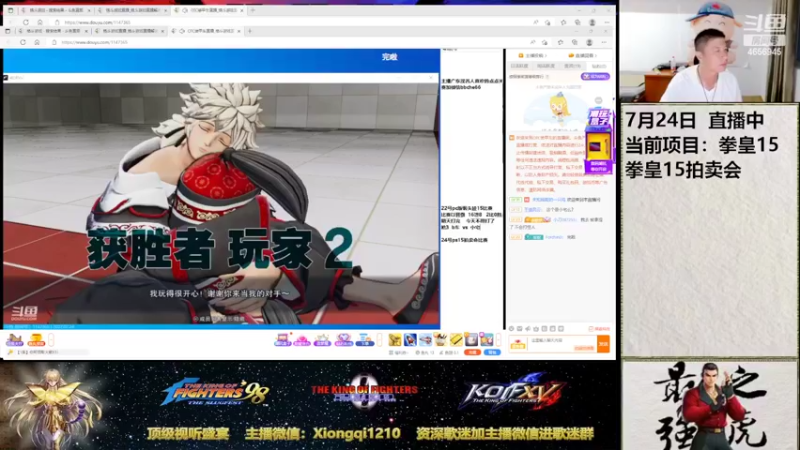Click the orange recharge button below the gift bar

(473, 353)
